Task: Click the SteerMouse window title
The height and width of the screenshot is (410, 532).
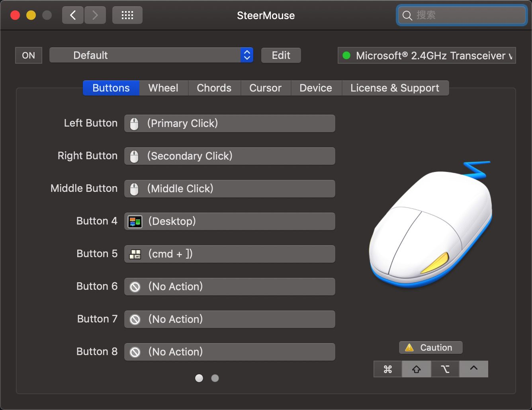Action: (266, 16)
